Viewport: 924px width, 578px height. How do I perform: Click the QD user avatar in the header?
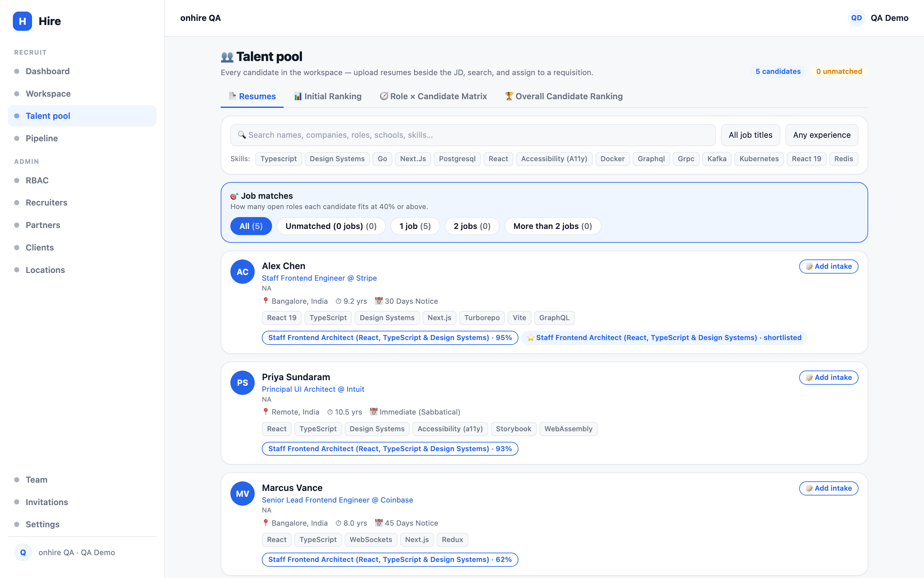tap(856, 18)
